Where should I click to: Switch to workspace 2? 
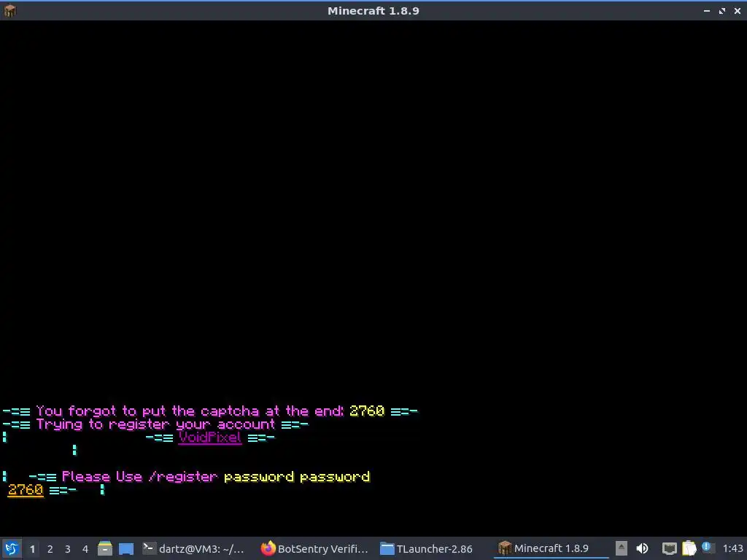click(50, 549)
